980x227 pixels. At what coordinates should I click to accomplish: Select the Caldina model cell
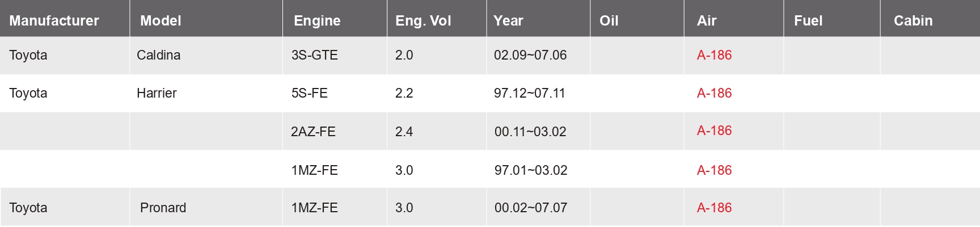[158, 55]
